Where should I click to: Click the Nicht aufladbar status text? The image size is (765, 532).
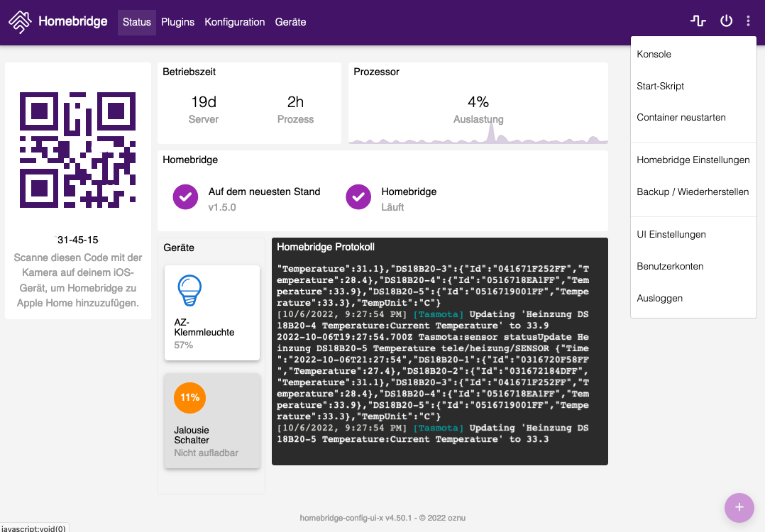[x=206, y=453]
